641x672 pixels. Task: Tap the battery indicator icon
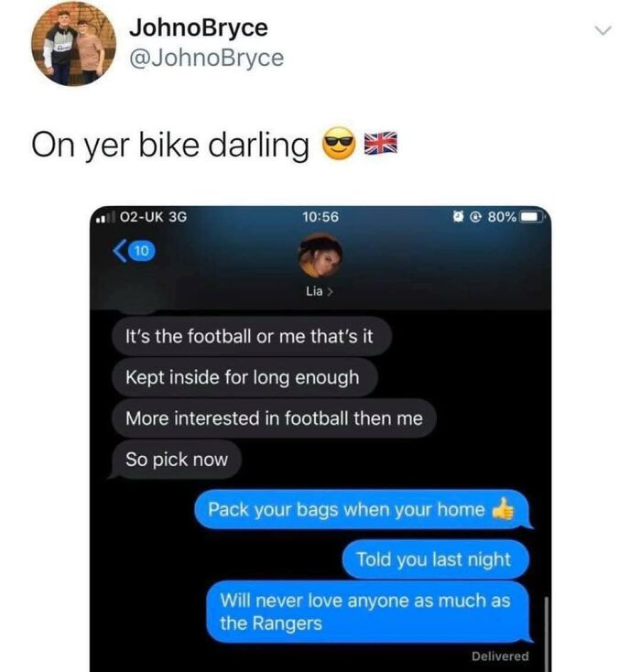coord(532,217)
